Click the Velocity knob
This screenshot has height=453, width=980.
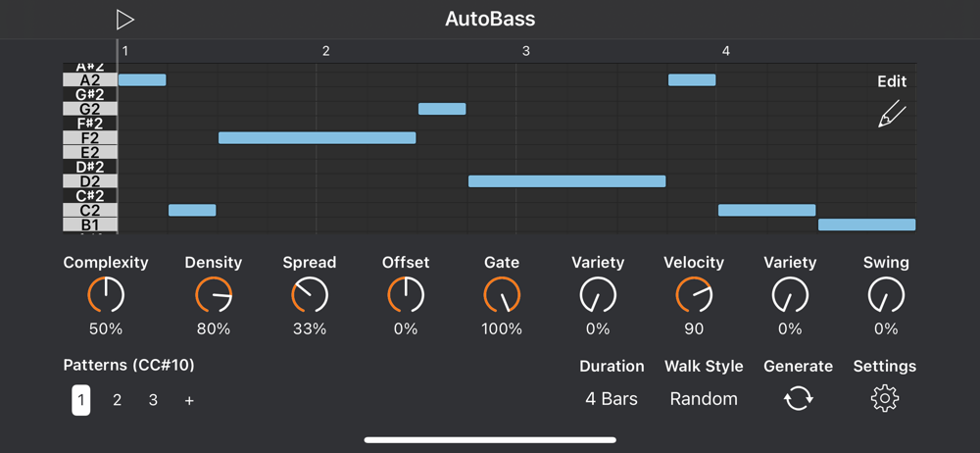coord(694,294)
